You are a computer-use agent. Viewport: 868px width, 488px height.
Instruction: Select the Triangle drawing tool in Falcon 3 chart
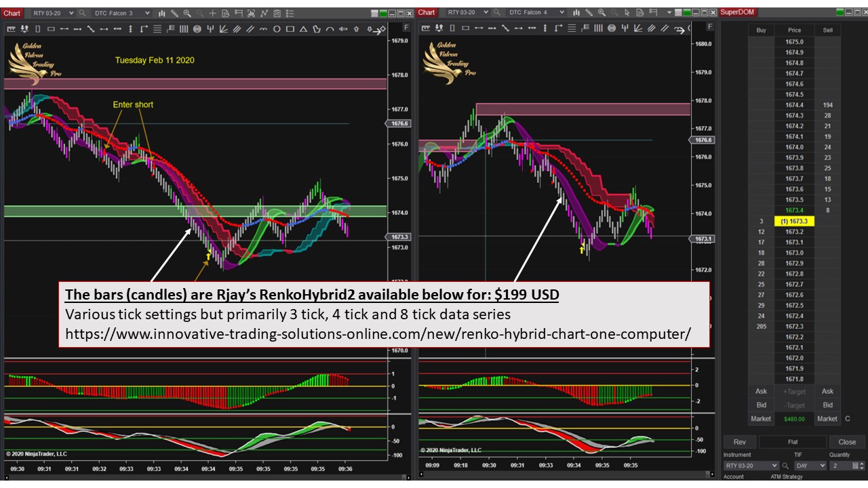303,28
